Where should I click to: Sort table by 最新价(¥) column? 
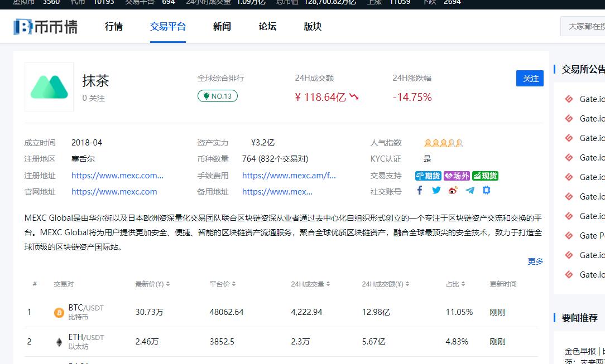pyautogui.click(x=152, y=284)
